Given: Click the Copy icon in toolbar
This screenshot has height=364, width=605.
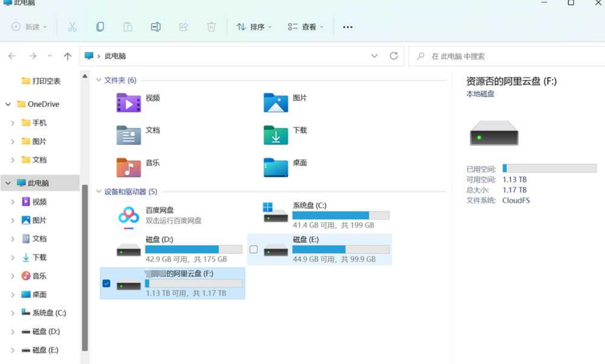Looking at the screenshot, I should (100, 26).
